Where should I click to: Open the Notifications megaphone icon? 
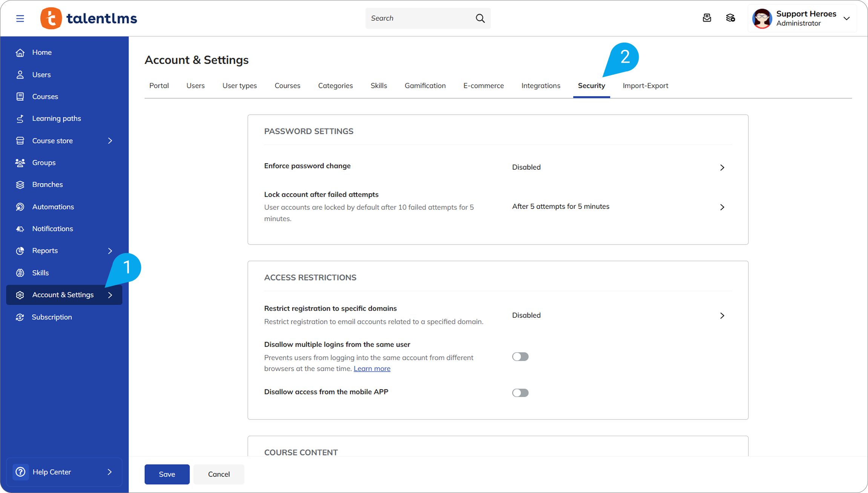point(20,229)
